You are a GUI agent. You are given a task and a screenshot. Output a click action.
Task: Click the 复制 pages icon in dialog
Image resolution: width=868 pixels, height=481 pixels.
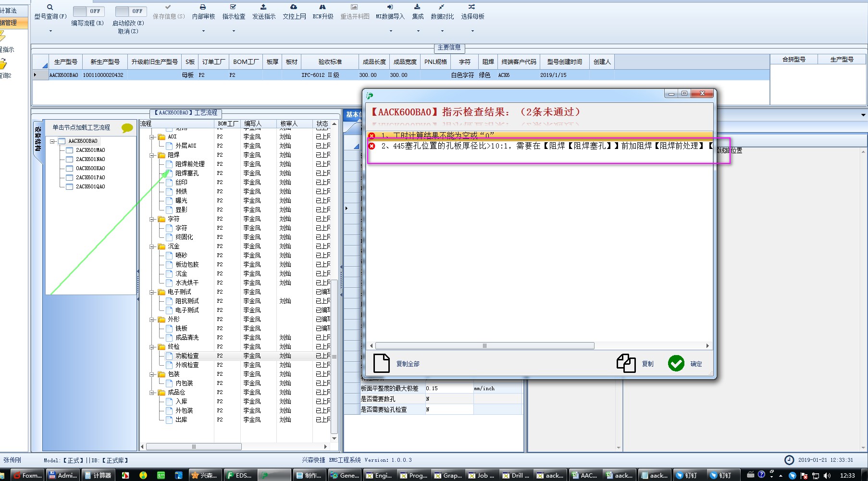point(626,363)
